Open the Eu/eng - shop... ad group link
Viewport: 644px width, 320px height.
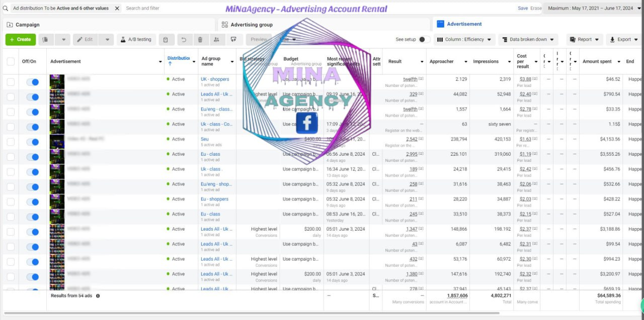click(216, 184)
